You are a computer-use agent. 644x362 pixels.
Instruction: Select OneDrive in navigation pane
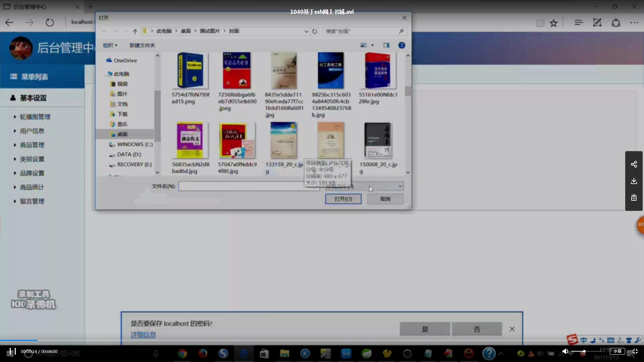(x=121, y=60)
